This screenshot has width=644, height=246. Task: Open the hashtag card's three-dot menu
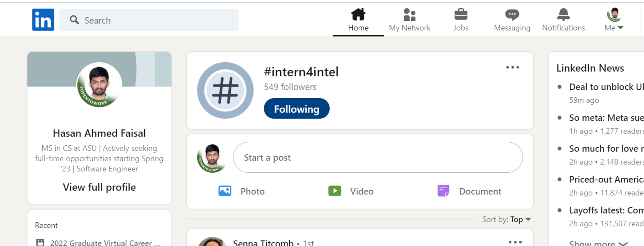pos(513,67)
